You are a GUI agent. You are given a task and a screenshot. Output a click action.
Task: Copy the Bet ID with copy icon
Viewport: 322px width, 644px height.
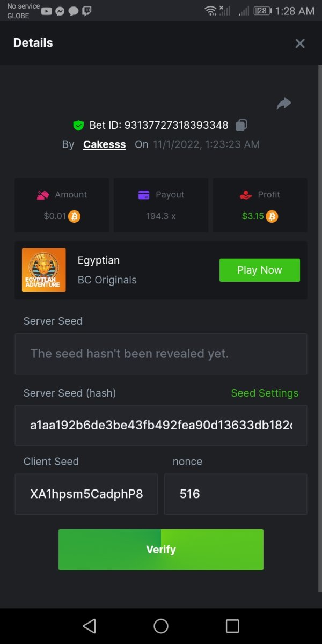pyautogui.click(x=241, y=125)
